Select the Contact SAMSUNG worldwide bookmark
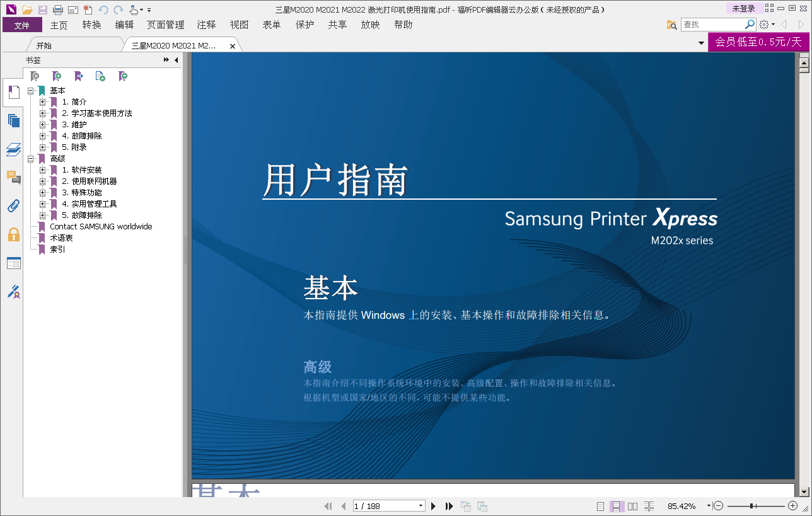This screenshot has height=516, width=812. click(x=101, y=227)
